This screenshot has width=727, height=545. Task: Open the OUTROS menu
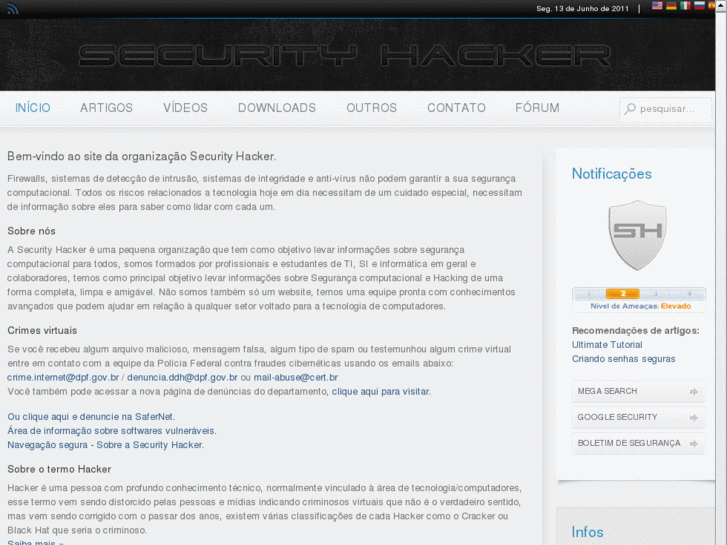point(371,108)
